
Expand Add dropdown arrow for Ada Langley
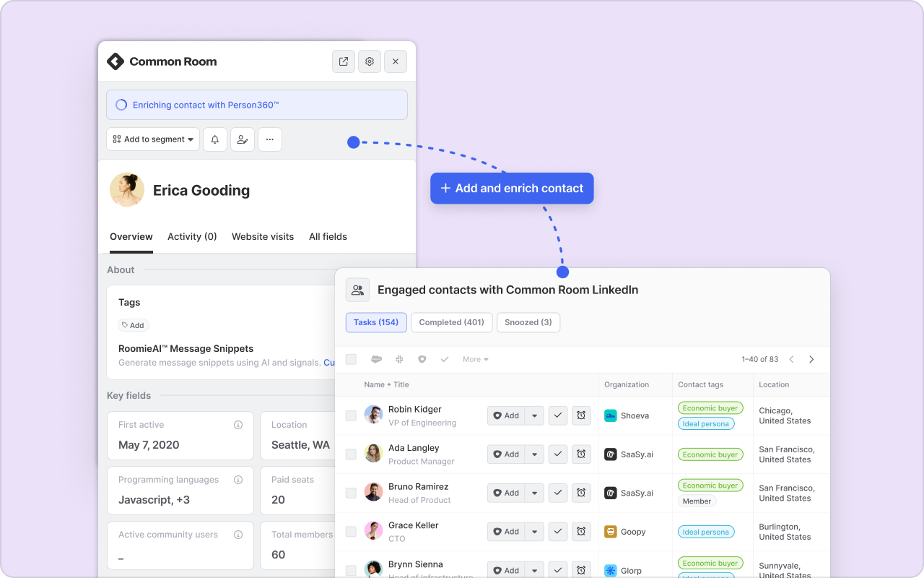tap(534, 454)
